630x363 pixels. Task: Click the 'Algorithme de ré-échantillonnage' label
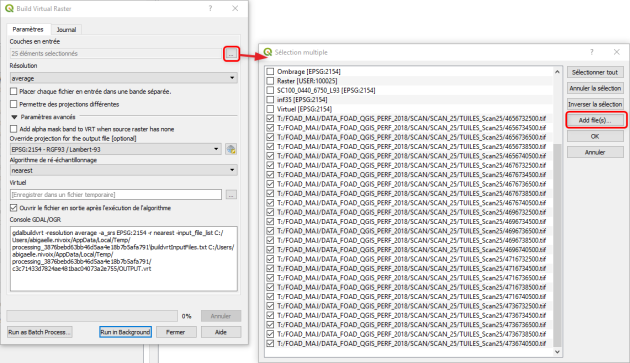coord(53,160)
